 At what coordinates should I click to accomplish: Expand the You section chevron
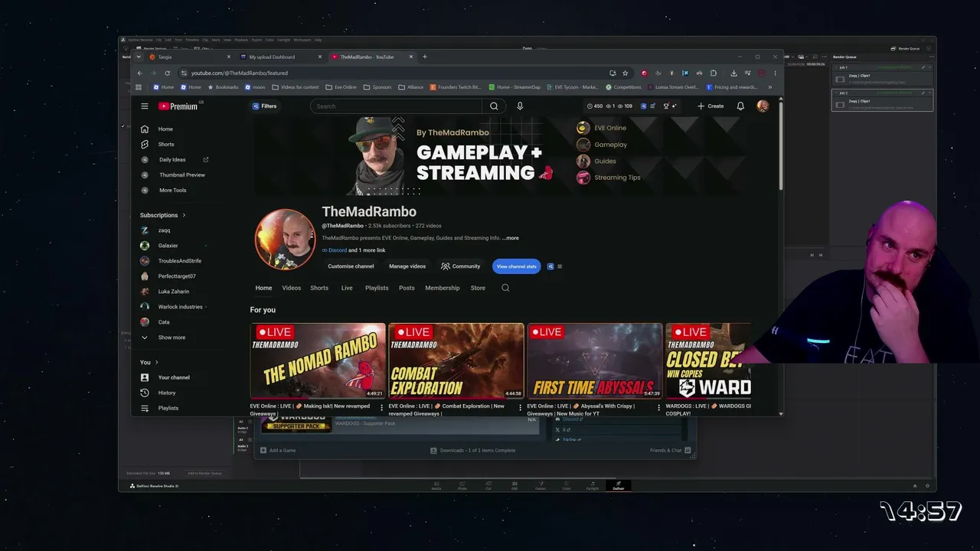coord(156,362)
